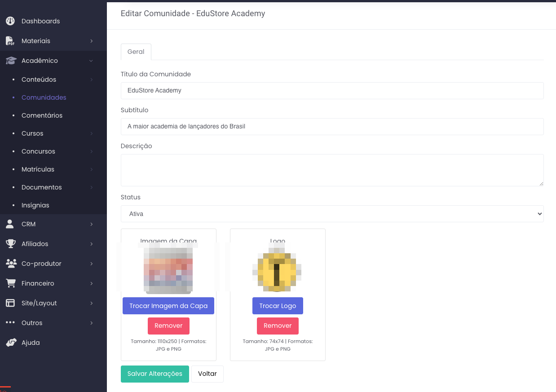Image resolution: width=556 pixels, height=392 pixels.
Task: Click the Materiais PDF file icon
Action: [x=10, y=41]
